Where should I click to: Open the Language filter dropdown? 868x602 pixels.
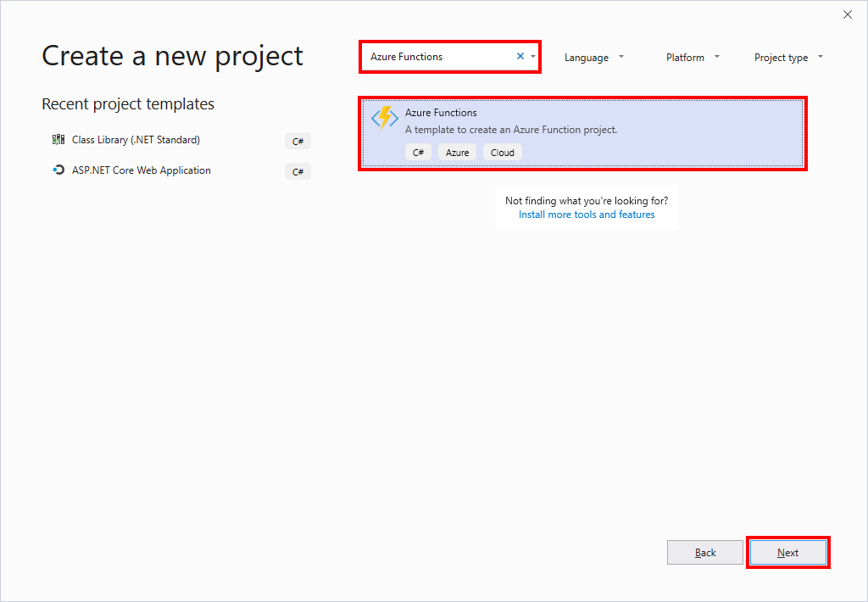pos(594,57)
